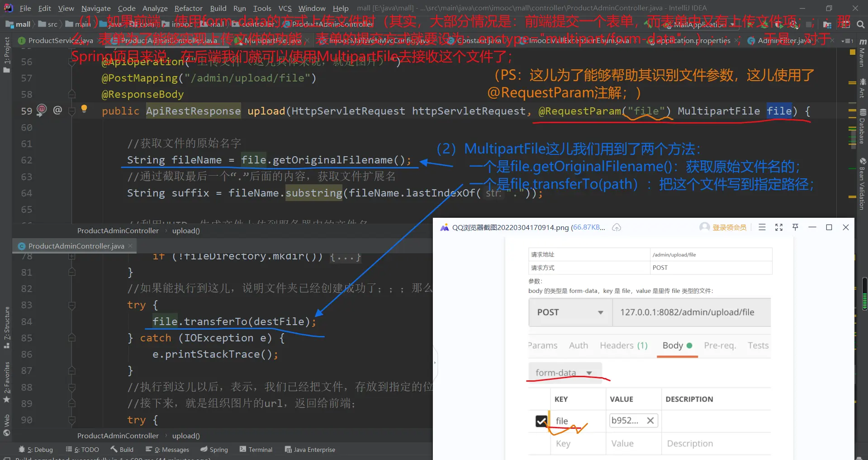Click 'ApiRestResponse' return type on line 59
The image size is (868, 460).
pyautogui.click(x=193, y=111)
